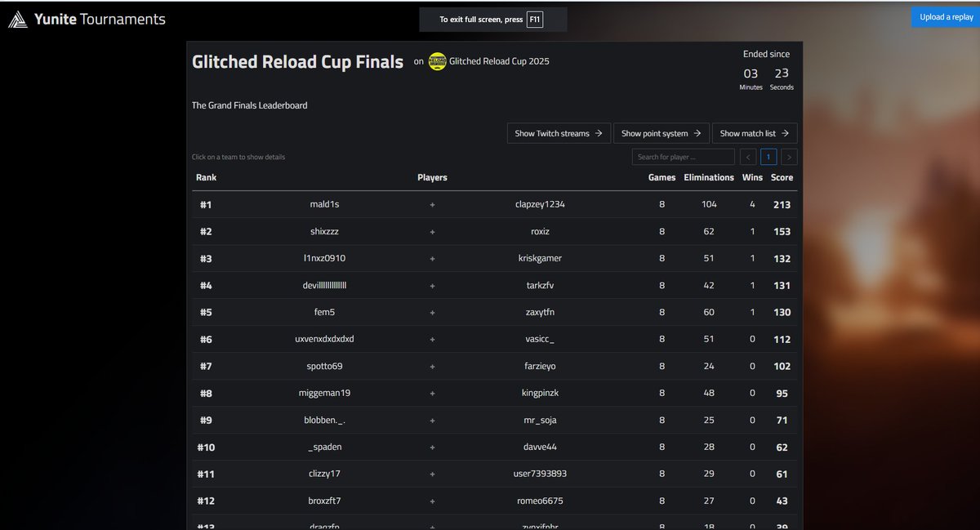Viewport: 980px width, 530px height.
Task: Click player name vasicc_
Action: pyautogui.click(x=540, y=339)
